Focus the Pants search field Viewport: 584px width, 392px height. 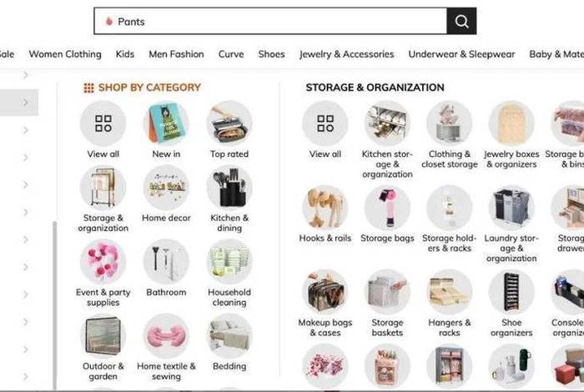271,21
